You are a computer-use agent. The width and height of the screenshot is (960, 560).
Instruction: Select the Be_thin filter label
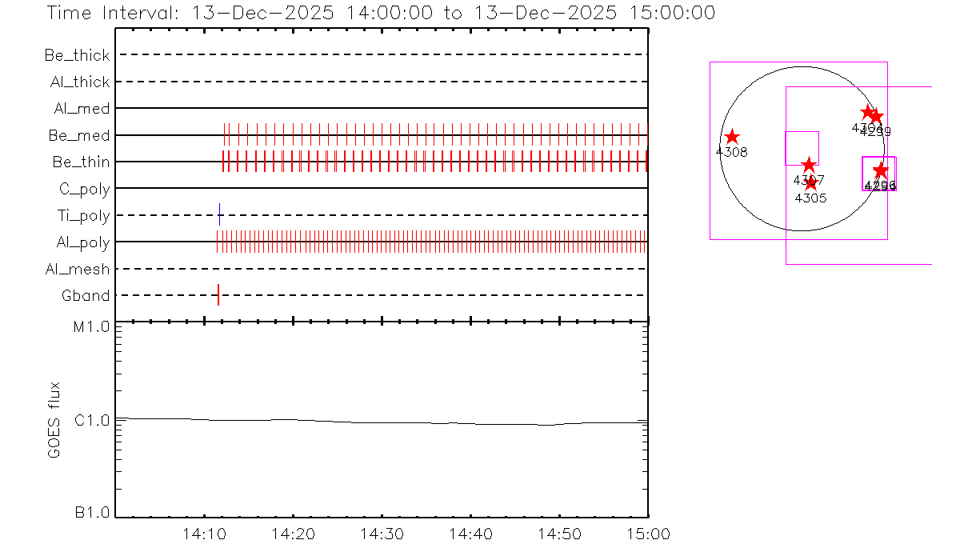coord(81,162)
